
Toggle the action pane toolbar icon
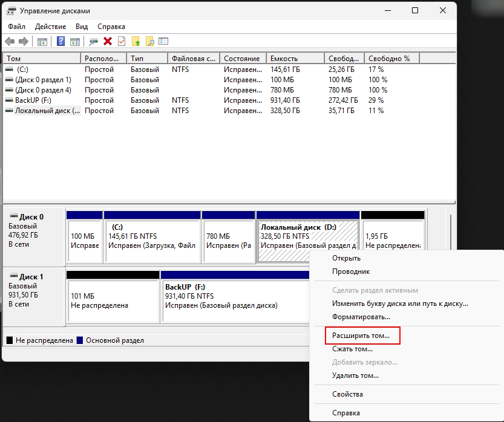pyautogui.click(x=75, y=42)
